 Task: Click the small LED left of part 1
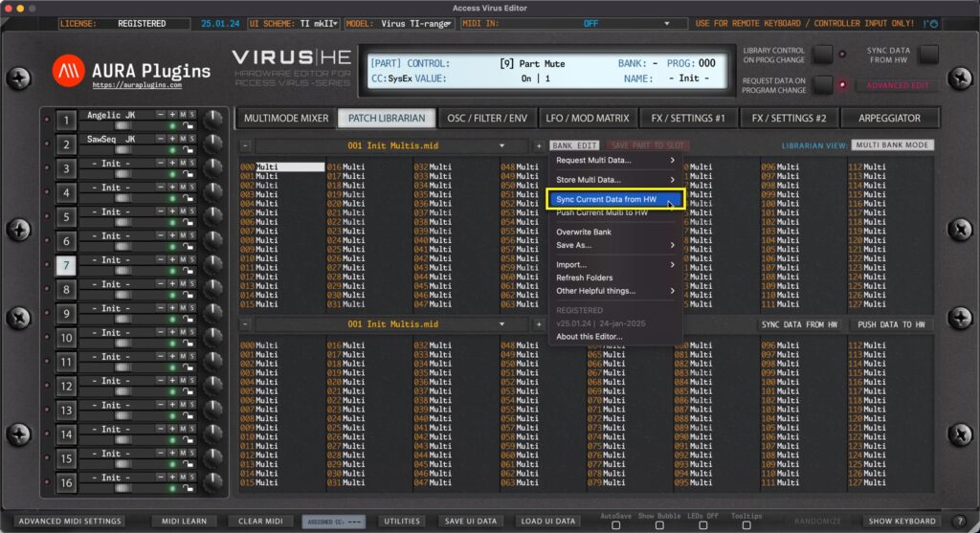pos(47,120)
